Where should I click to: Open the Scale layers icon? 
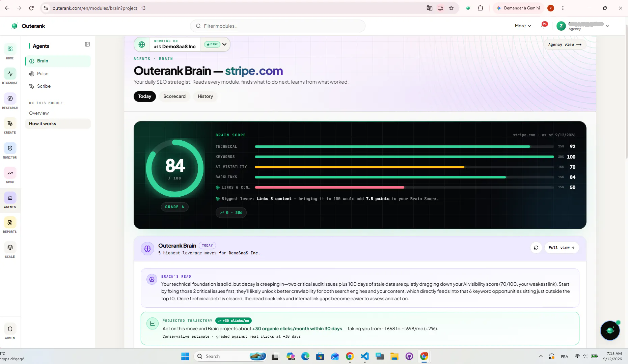[10, 248]
